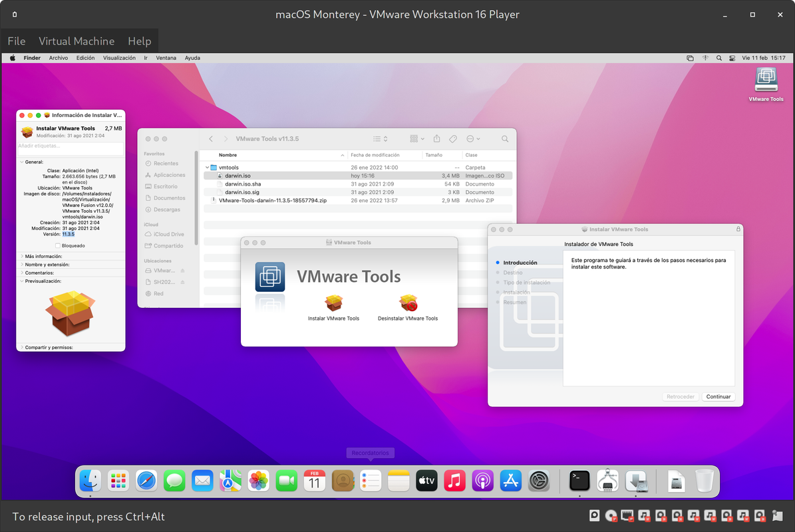The height and width of the screenshot is (532, 795).
Task: Expand the Compartir y permisos section
Action: click(22, 348)
